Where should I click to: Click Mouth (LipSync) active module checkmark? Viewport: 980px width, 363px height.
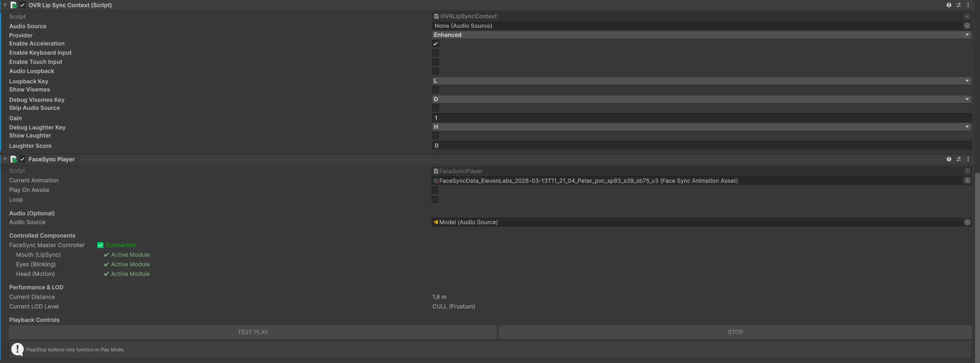click(106, 255)
